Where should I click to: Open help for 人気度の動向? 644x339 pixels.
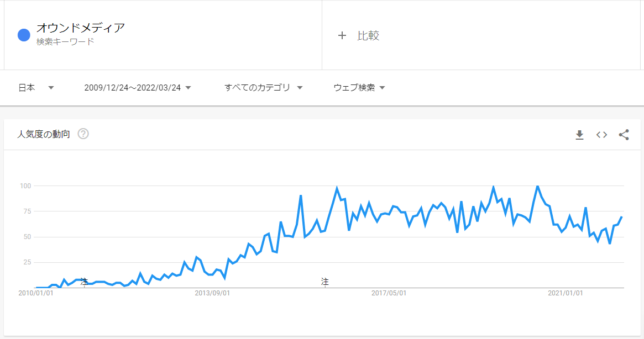point(83,134)
